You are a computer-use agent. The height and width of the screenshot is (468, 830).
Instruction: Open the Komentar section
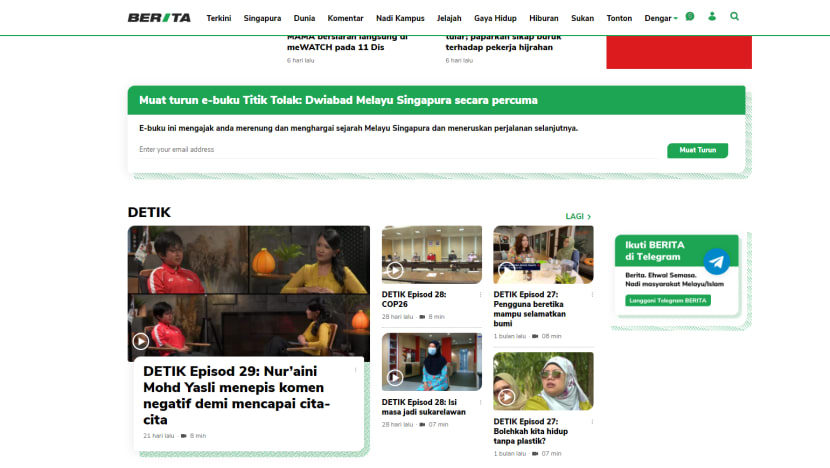click(345, 18)
